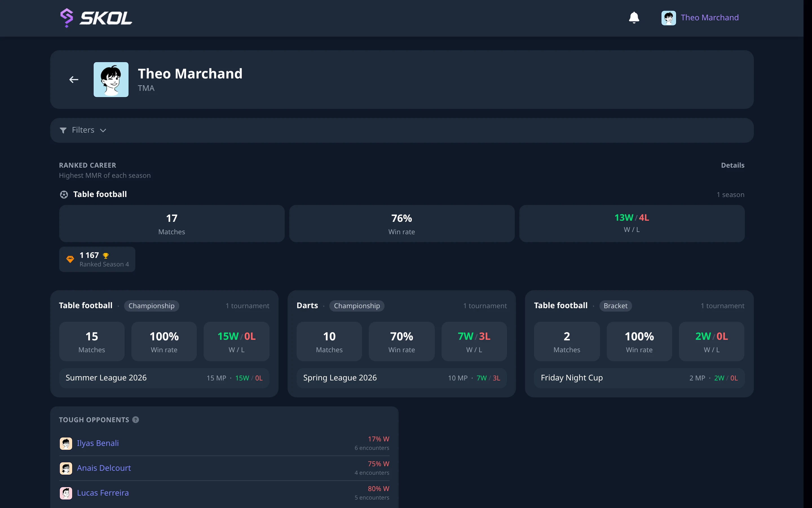812x508 pixels.
Task: Click the 70% Win rate Darts stat
Action: [x=402, y=342]
